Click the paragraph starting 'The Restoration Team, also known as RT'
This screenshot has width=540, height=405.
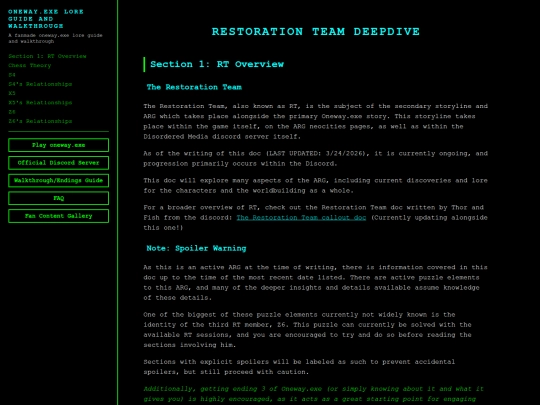point(315,121)
